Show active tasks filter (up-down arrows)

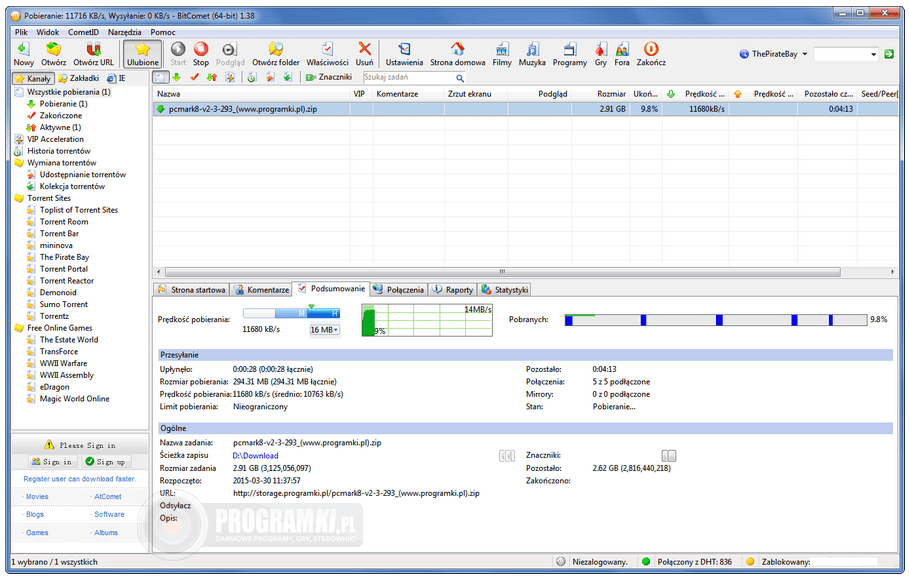(212, 77)
